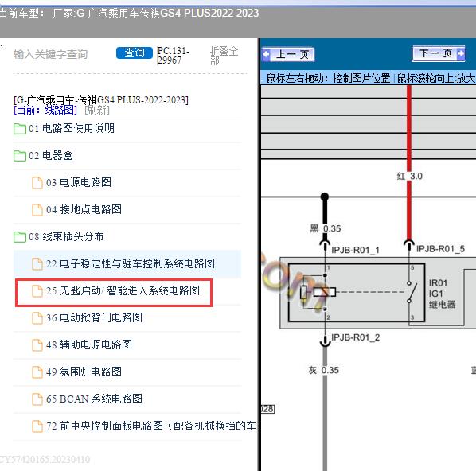
Task: Click folder icon beside 08 线束插头分布
Action: [x=20, y=237]
